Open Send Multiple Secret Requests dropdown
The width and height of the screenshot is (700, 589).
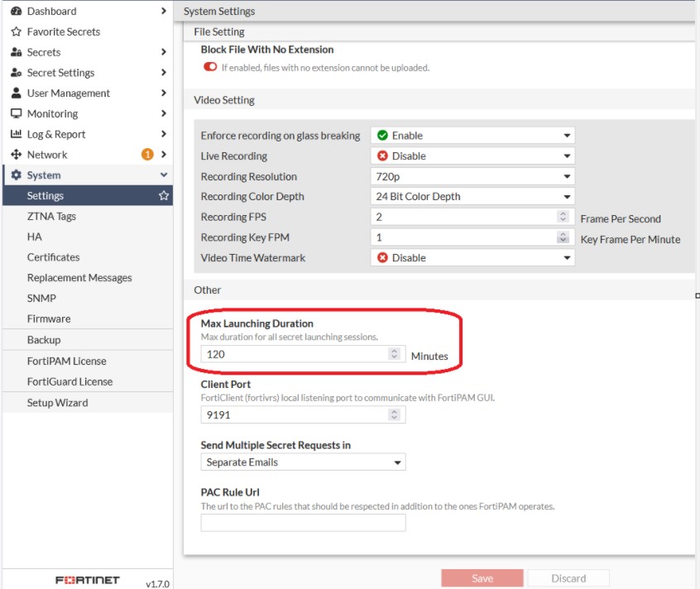tap(303, 462)
